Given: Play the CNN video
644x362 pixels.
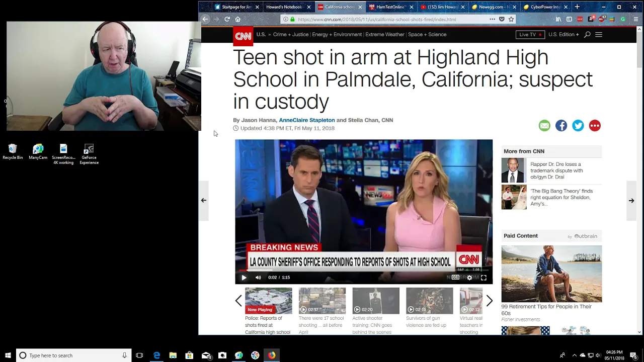Looking at the screenshot, I should pos(244,278).
